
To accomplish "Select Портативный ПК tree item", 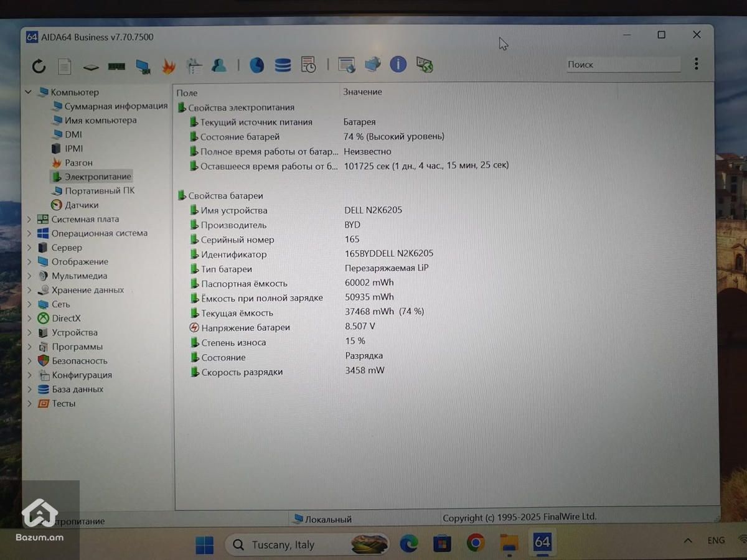I will [x=93, y=191].
